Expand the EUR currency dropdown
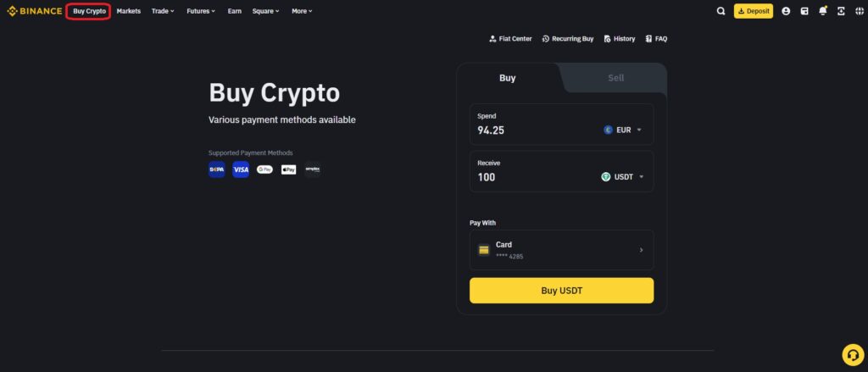This screenshot has width=868, height=372. pyautogui.click(x=623, y=130)
